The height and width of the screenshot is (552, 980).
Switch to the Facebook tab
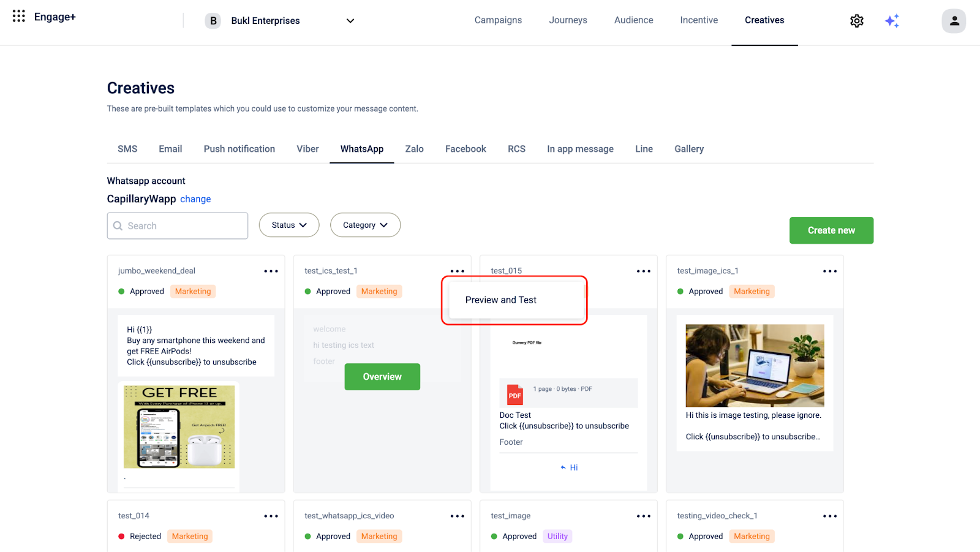click(x=466, y=149)
